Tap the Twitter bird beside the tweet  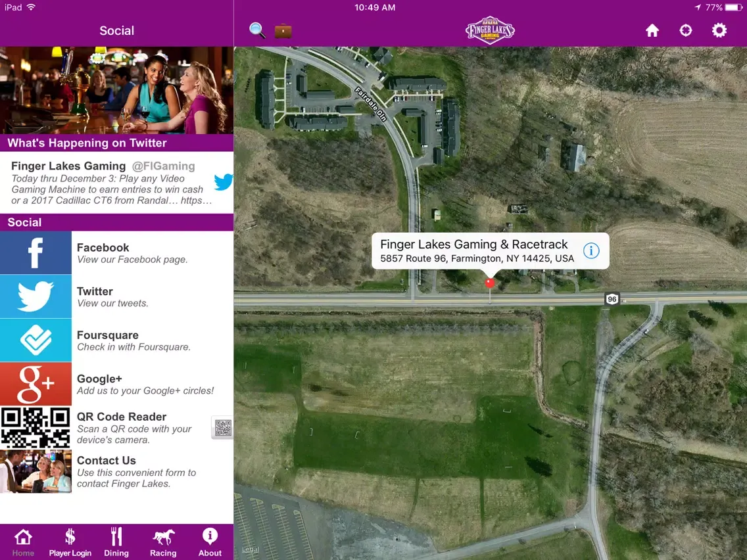(224, 182)
